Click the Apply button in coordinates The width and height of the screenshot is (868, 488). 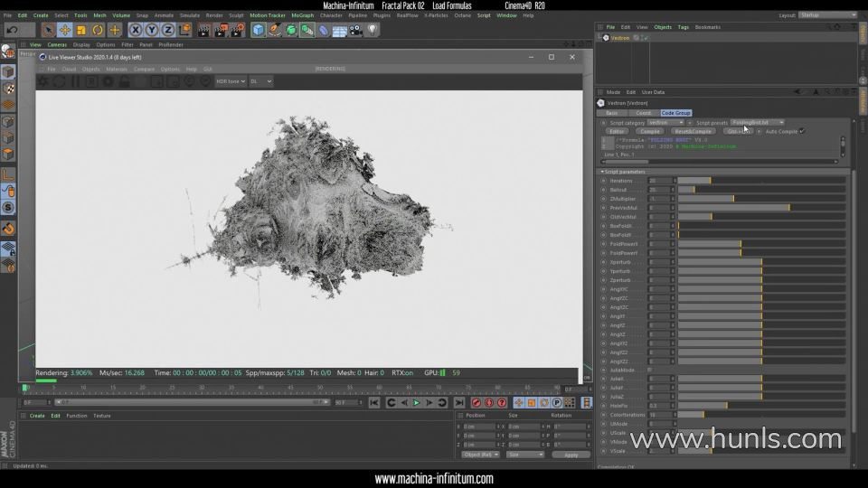click(571, 455)
